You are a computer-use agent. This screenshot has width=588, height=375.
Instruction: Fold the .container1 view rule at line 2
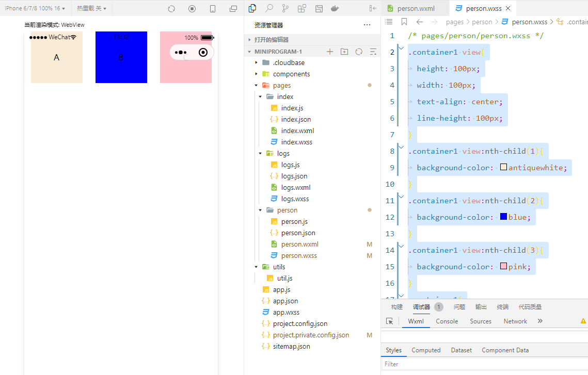(401, 48)
